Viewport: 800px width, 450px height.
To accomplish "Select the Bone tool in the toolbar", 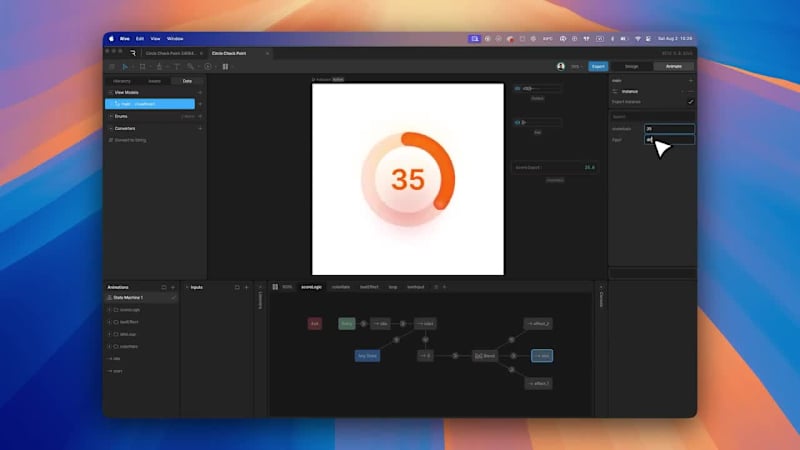I will coord(190,66).
